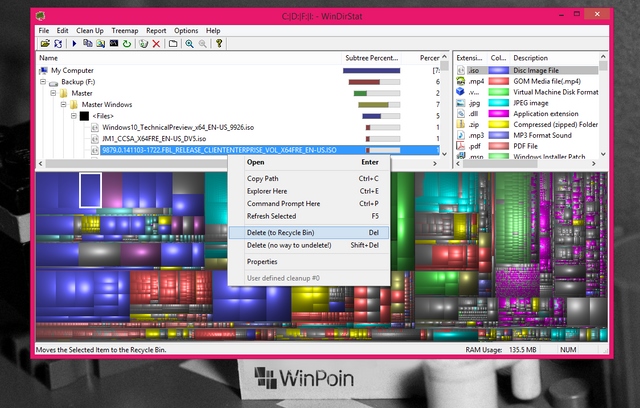Click the Subtree Percentage column header
The image size is (640, 408).
tap(371, 58)
